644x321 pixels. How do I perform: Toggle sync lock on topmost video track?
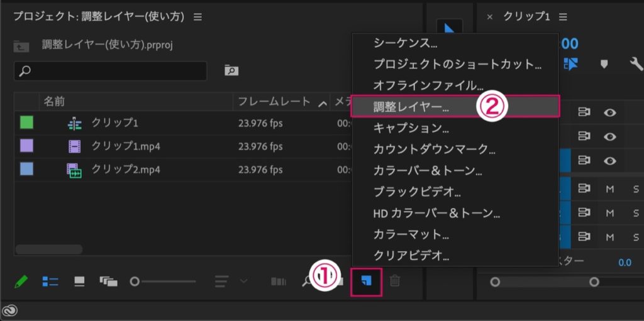[x=584, y=112]
